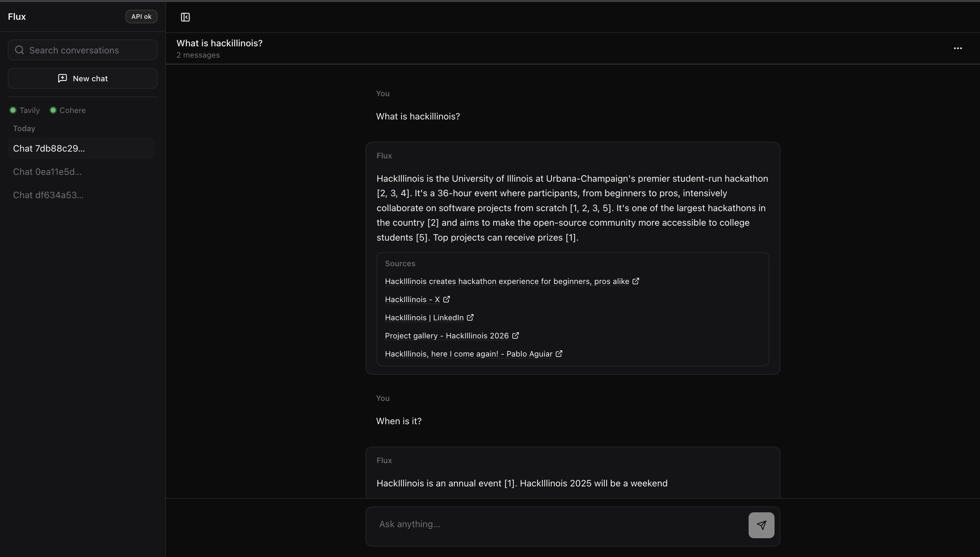
Task: Open external icon beside Pablo Aguiar source
Action: pos(559,354)
